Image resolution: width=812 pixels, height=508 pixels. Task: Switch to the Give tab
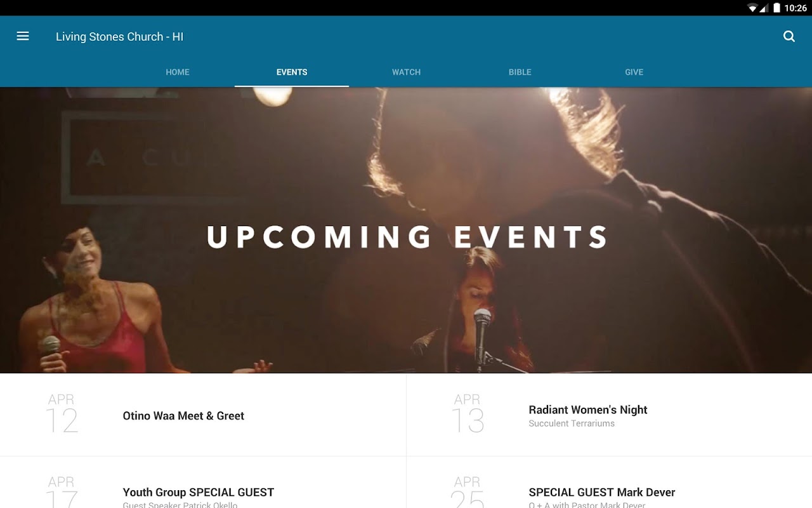(x=634, y=72)
